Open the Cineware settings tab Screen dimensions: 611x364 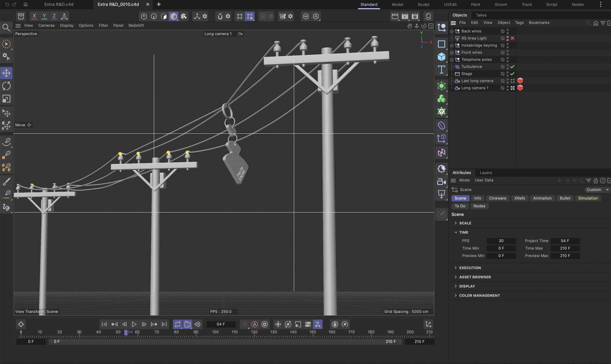click(497, 198)
